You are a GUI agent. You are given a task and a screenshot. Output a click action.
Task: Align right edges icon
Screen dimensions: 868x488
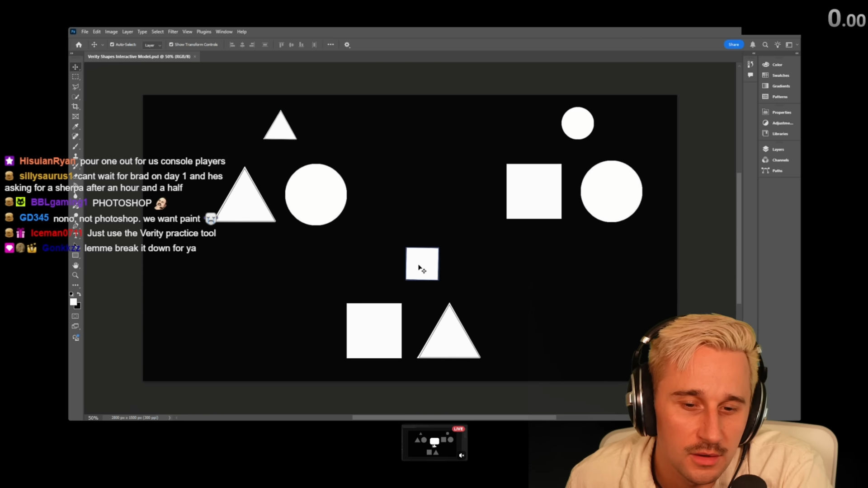click(x=252, y=45)
